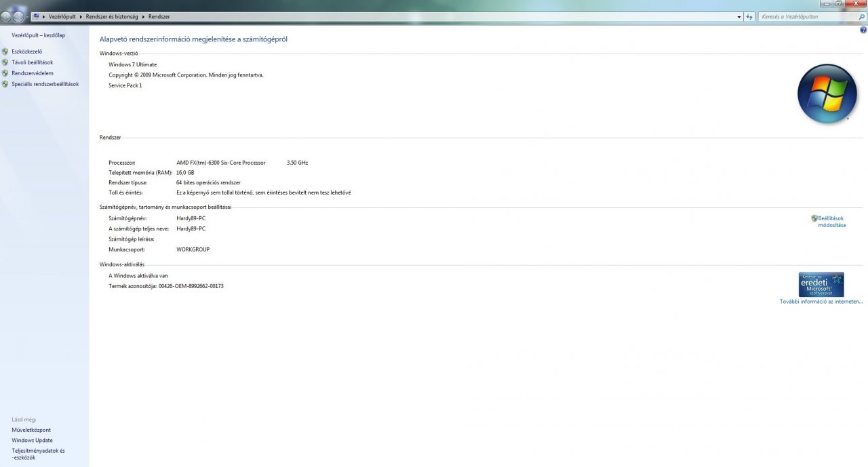This screenshot has width=868, height=467.
Task: Click the '3.50 GHz' processor speed
Action: point(298,163)
